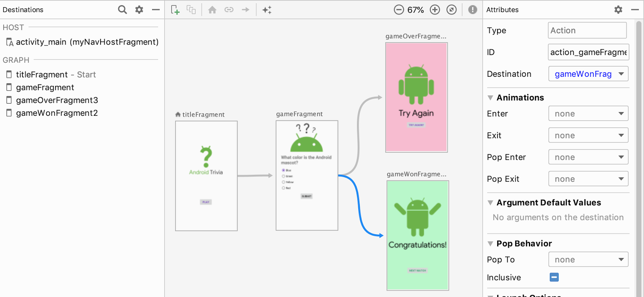Toggle the Inclusive checkbox
644x297 pixels.
click(x=554, y=277)
